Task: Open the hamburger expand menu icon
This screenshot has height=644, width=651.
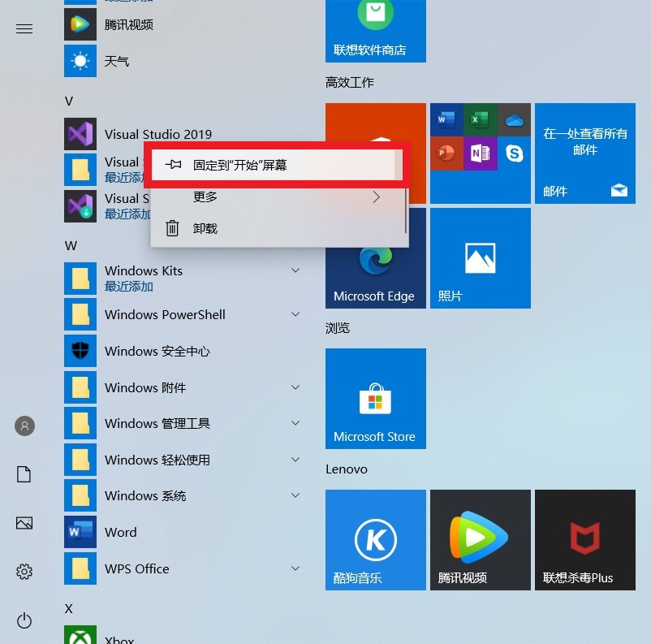Action: coord(24,28)
